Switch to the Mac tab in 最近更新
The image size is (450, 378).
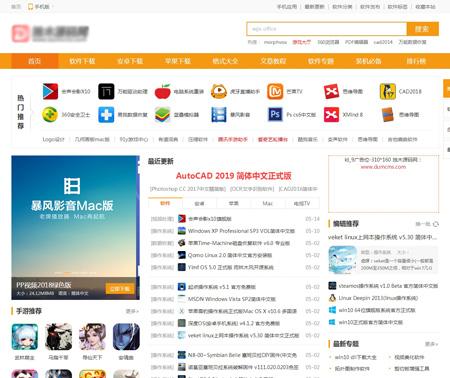pos(268,203)
